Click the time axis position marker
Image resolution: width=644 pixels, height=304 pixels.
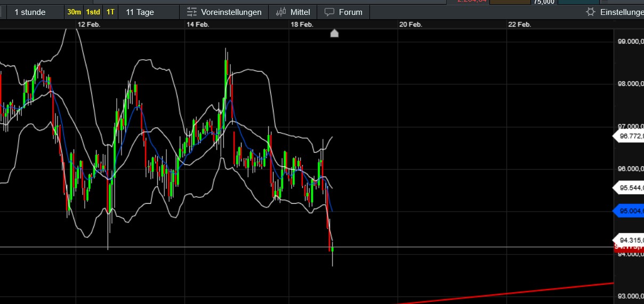[x=334, y=33]
